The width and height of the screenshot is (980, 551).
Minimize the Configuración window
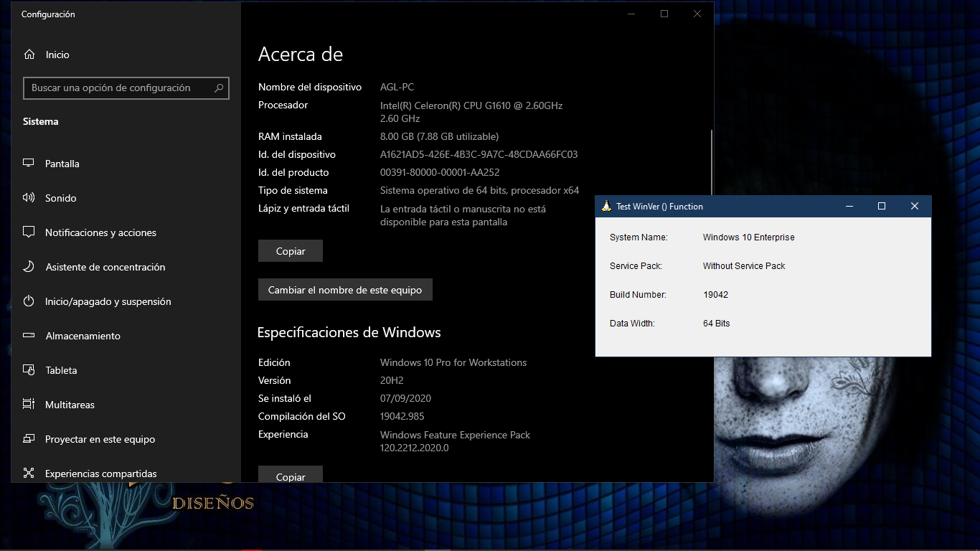click(x=631, y=14)
